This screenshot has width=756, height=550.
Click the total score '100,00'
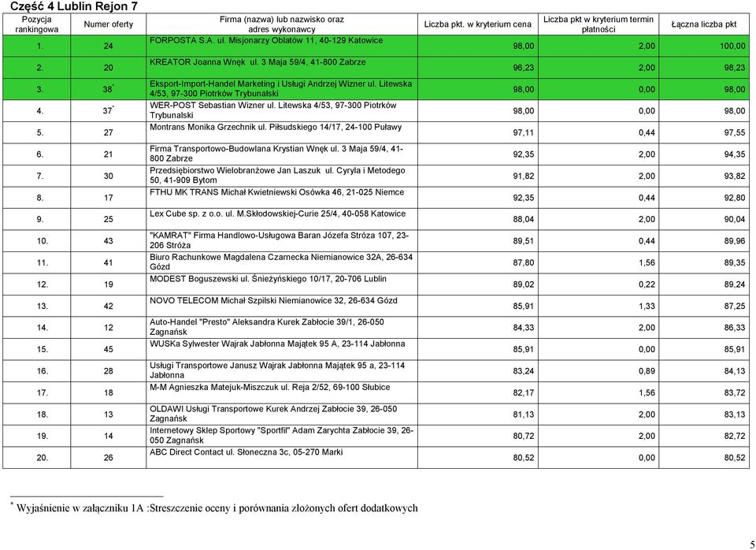[x=732, y=46]
